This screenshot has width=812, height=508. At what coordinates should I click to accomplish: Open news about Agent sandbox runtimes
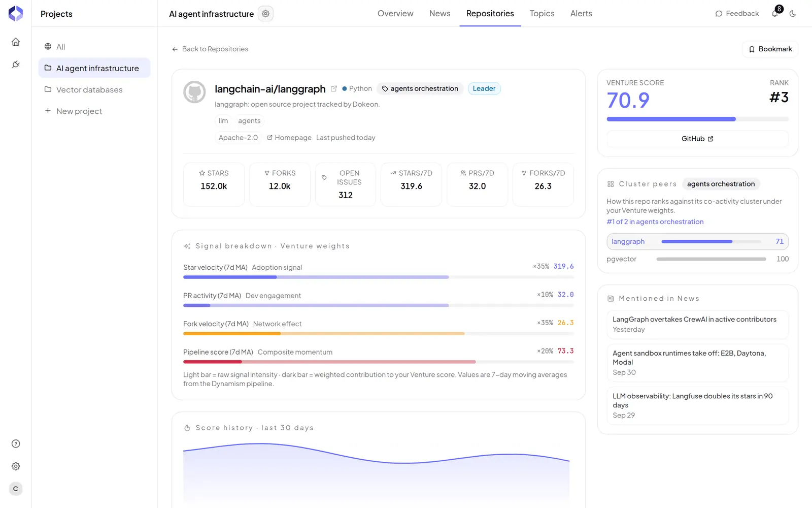pyautogui.click(x=697, y=363)
